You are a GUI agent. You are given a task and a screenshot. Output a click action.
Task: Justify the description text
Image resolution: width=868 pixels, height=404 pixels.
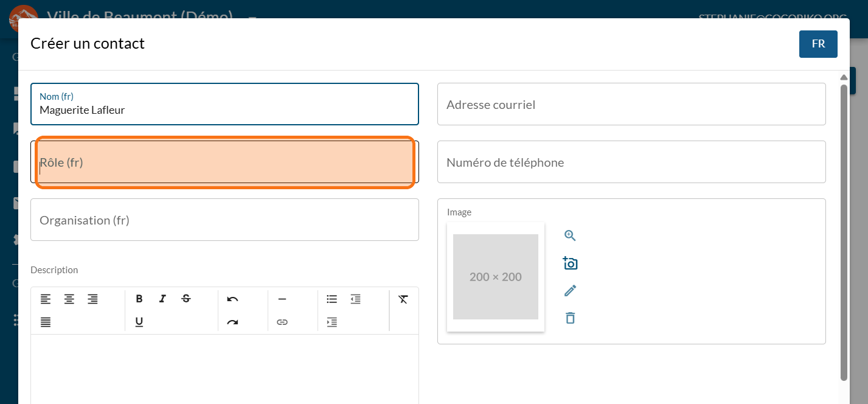[46, 322]
